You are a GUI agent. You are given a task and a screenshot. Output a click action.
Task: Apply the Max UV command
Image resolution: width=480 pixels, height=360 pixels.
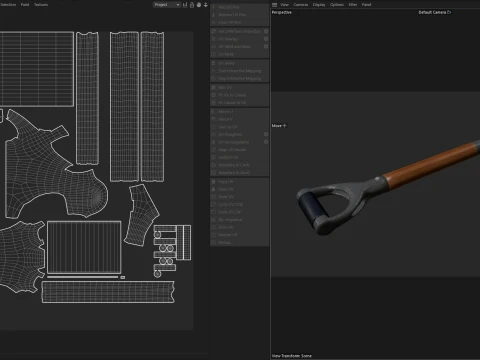point(240,87)
